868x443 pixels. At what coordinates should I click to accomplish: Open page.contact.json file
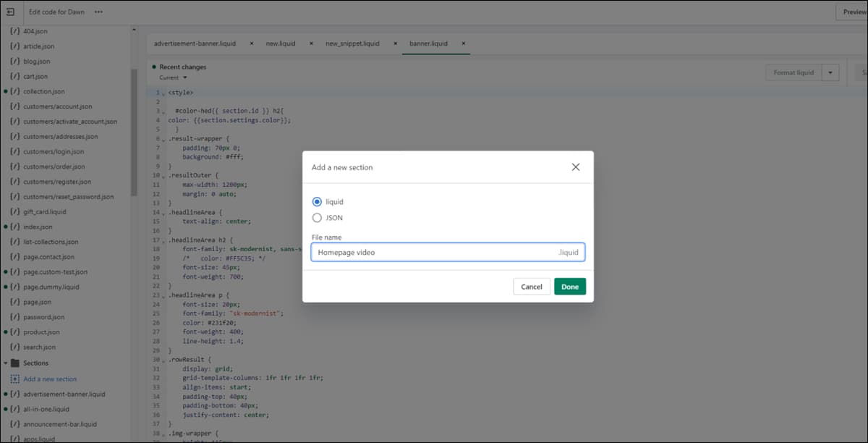(x=48, y=257)
